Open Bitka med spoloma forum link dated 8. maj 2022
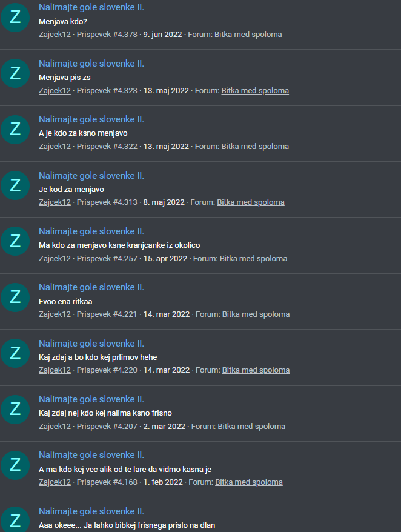 (251, 202)
